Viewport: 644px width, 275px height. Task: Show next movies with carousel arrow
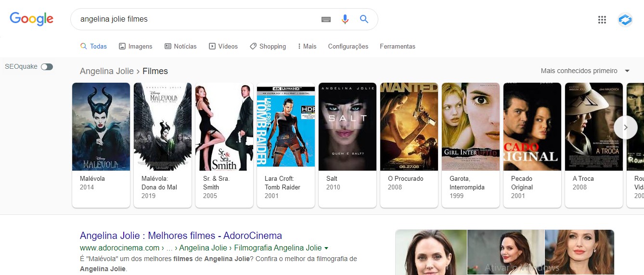[x=626, y=127]
